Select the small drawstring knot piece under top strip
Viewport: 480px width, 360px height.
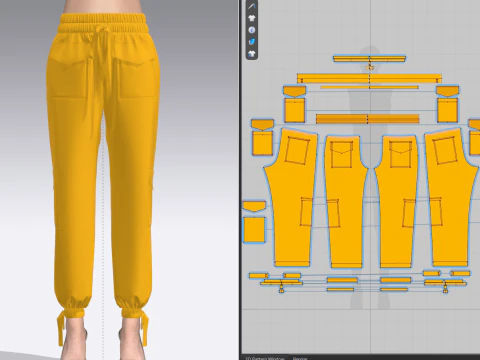coord(369,68)
